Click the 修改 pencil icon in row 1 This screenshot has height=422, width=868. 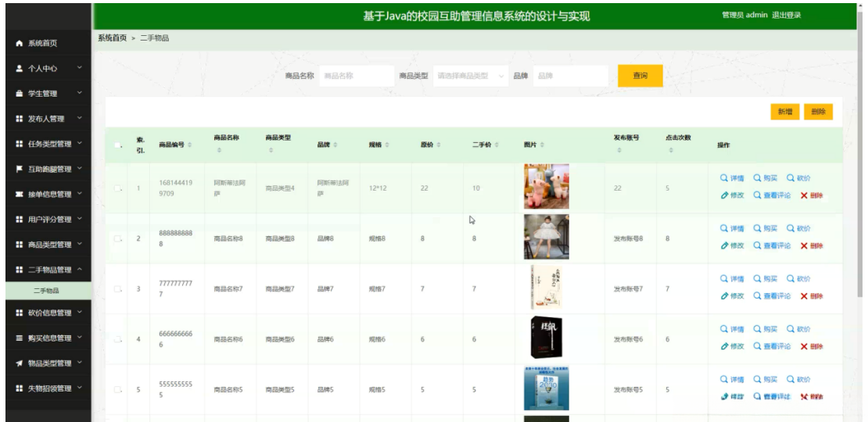click(724, 195)
